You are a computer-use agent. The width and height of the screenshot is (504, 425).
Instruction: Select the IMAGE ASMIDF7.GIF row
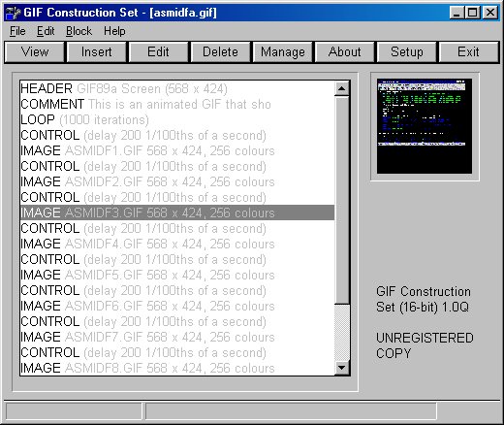[x=177, y=337]
